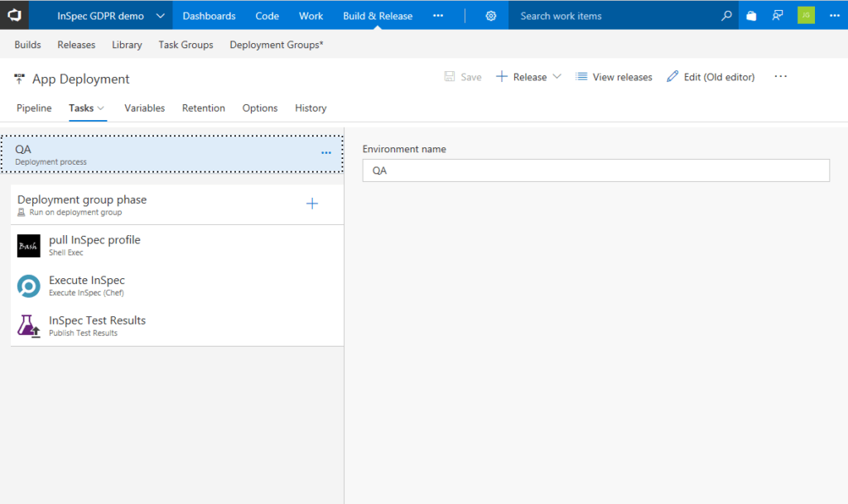Click the Publish Test Results flask icon

pyautogui.click(x=29, y=326)
